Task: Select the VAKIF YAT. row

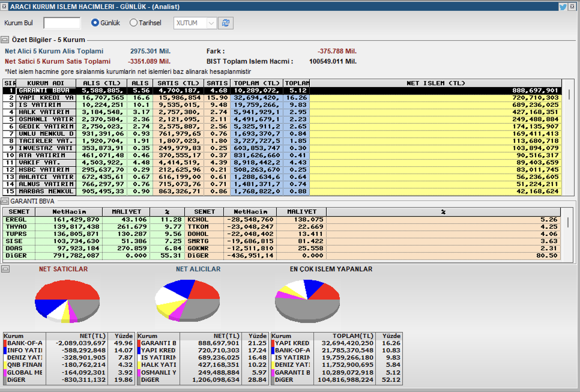Action: [282, 162]
